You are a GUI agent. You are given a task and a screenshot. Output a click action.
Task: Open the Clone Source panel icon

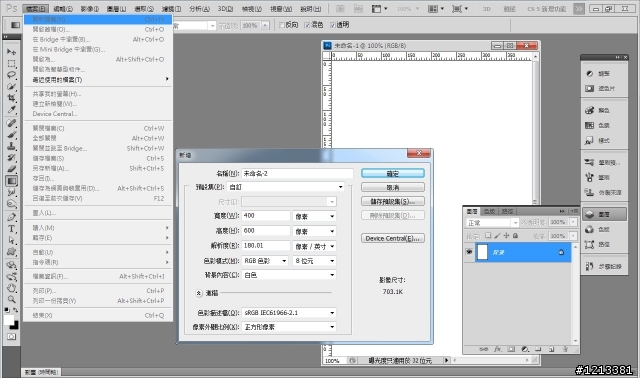click(589, 192)
